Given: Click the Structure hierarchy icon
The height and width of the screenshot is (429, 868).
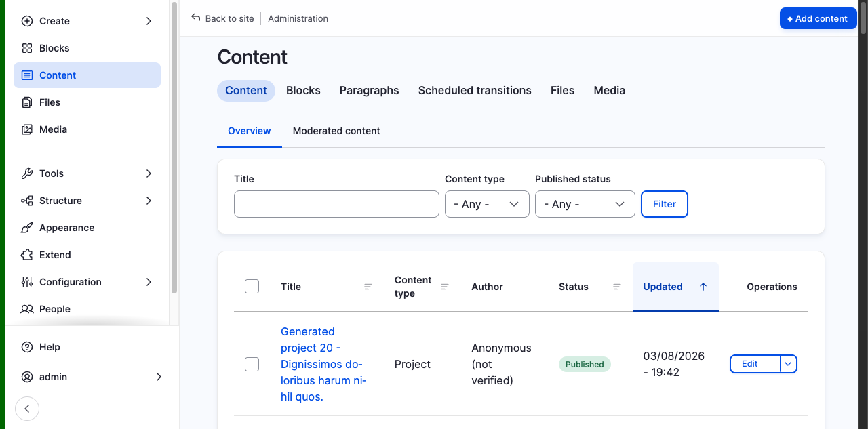Looking at the screenshot, I should point(27,201).
